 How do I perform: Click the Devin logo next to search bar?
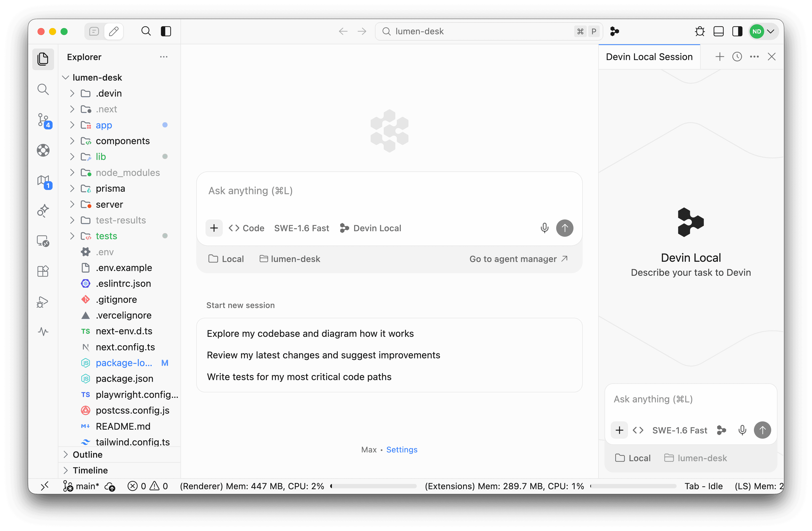(615, 31)
